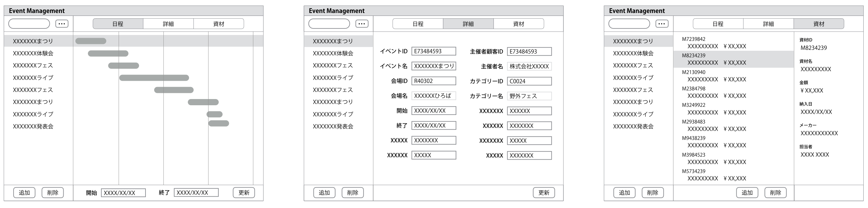The height and width of the screenshot is (208, 868).
Task: Open 資材 tab in the event detail form screen
Action: point(518,24)
